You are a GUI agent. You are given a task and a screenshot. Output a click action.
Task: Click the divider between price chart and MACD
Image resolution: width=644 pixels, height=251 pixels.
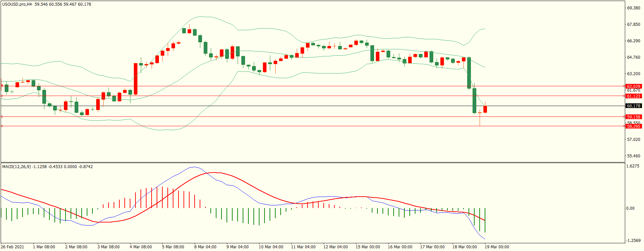313,163
